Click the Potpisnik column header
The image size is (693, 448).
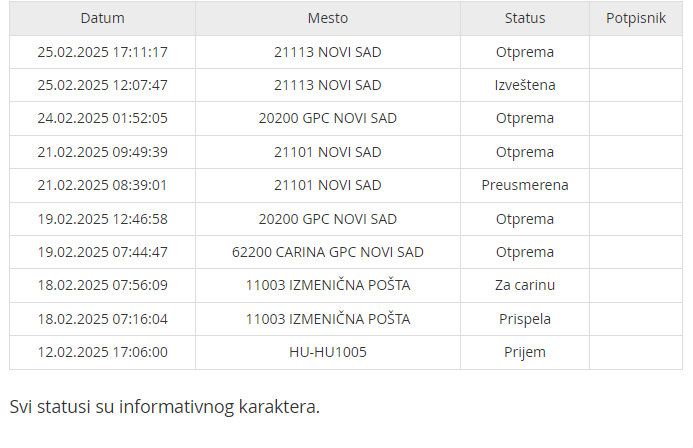pyautogui.click(x=636, y=18)
